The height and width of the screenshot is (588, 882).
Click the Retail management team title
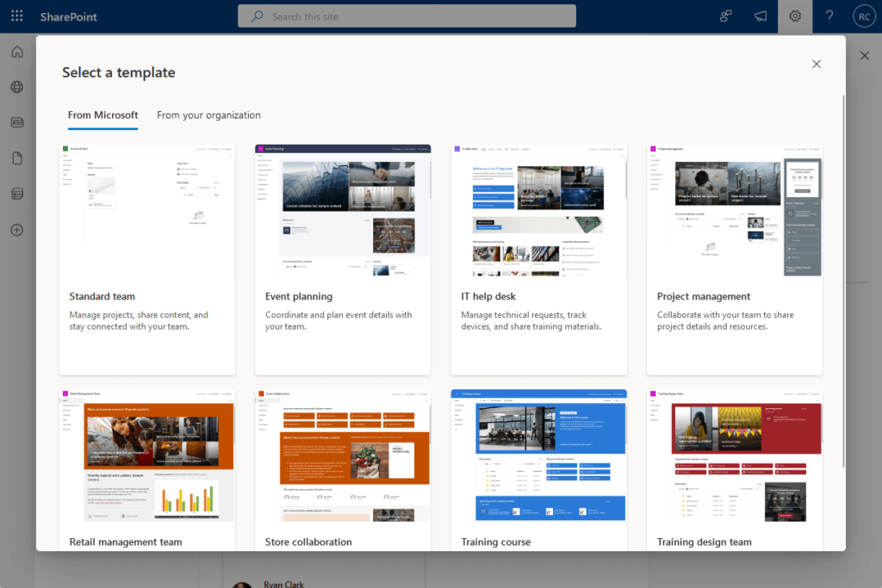click(126, 542)
